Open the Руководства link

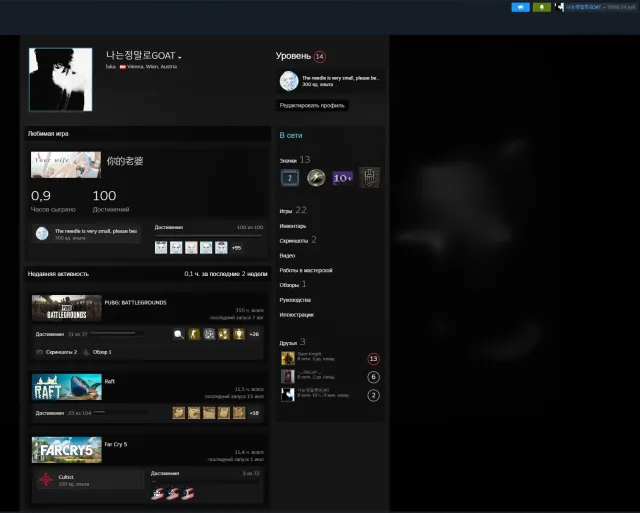(x=295, y=300)
